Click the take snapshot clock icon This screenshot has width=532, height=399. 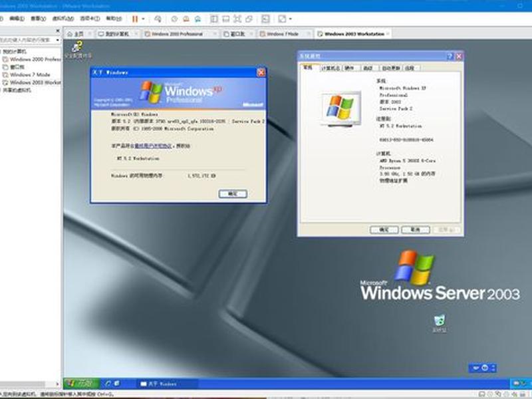174,19
